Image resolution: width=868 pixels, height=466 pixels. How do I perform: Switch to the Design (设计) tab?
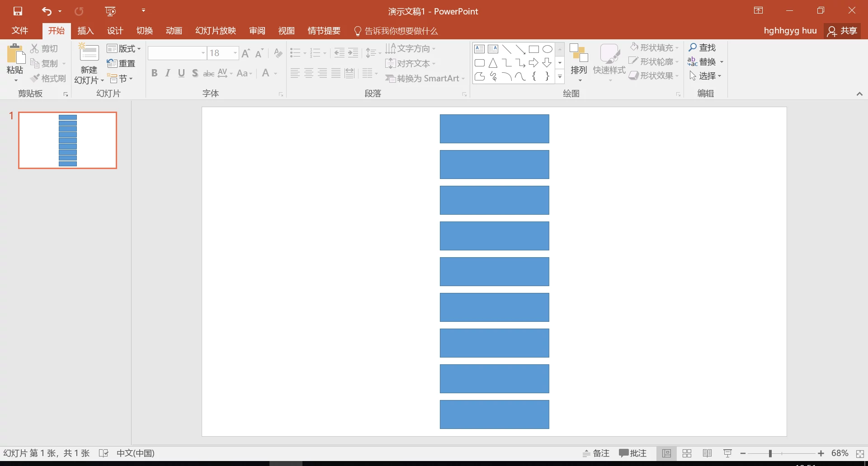tap(115, 31)
